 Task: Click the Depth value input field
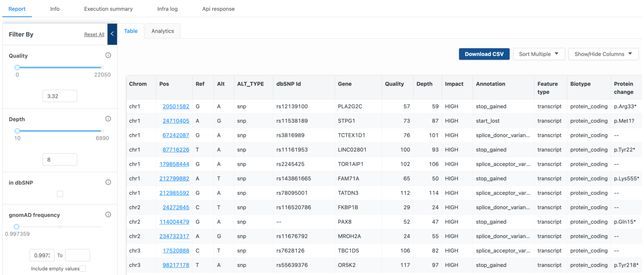click(x=60, y=159)
